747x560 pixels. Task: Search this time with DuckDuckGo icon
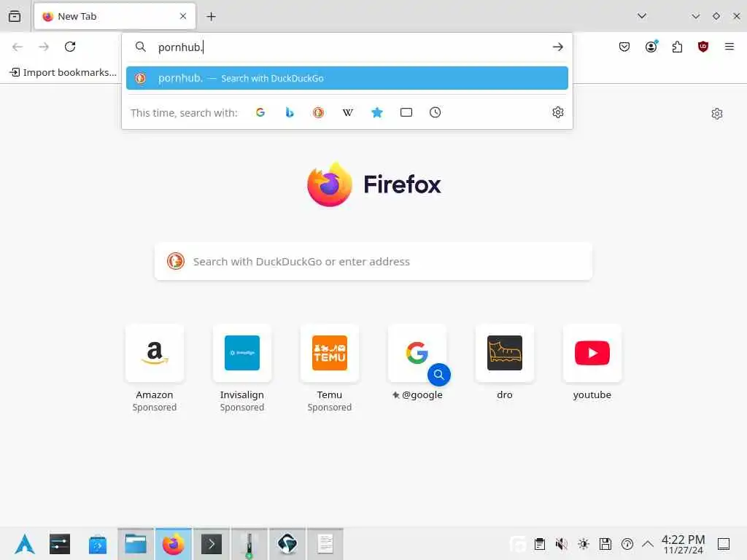click(x=318, y=112)
